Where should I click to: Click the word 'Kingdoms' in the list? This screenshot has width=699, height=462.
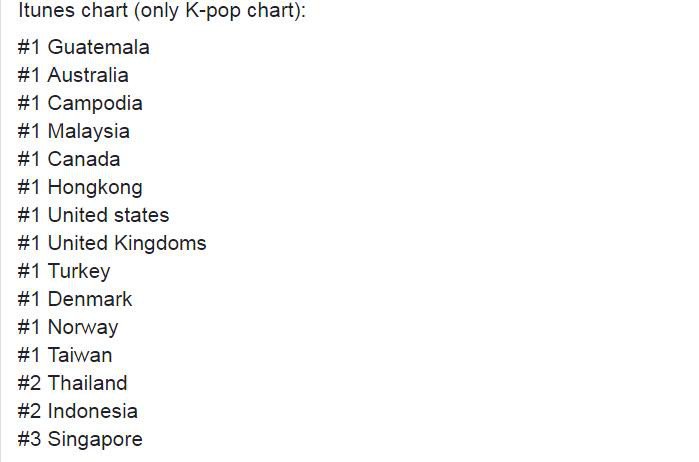(160, 244)
